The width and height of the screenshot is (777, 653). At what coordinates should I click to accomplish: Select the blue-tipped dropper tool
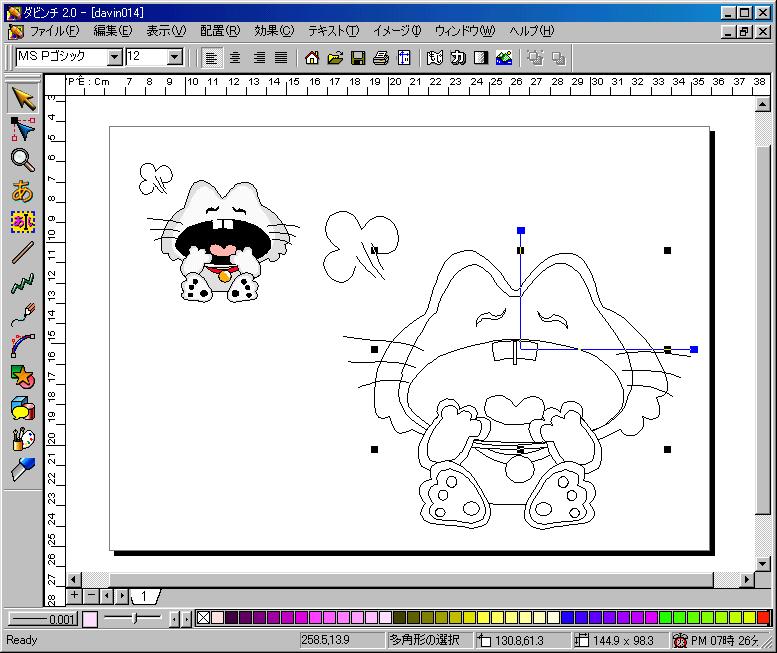point(23,469)
